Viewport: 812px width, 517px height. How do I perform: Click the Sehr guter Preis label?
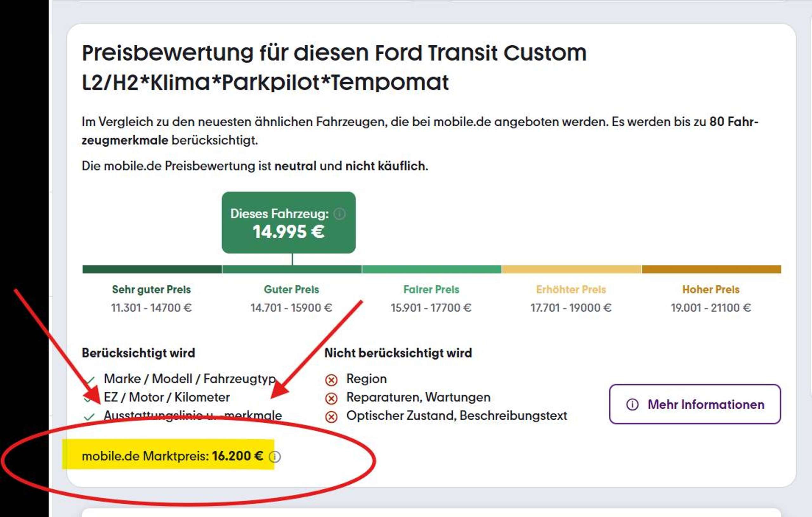click(x=151, y=289)
